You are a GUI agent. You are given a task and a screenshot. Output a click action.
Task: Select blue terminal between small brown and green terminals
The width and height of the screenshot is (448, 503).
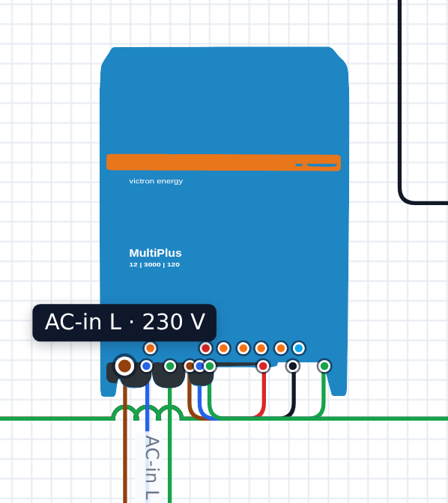[199, 366]
